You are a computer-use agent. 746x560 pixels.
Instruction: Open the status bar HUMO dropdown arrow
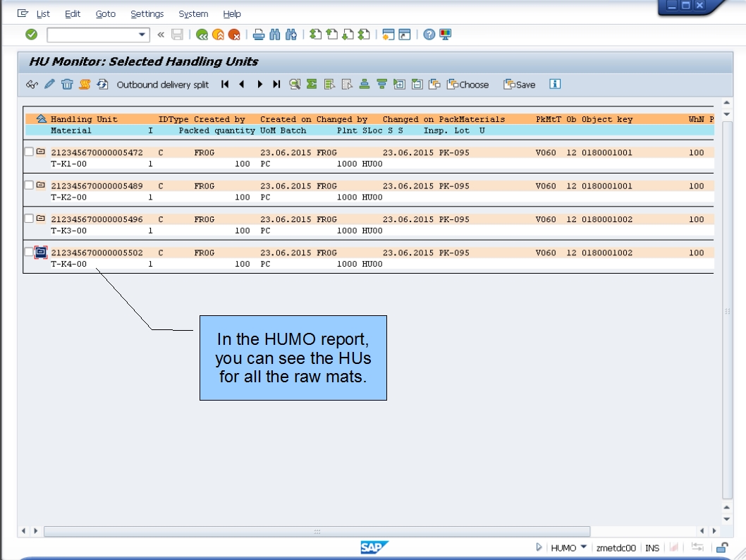click(x=584, y=547)
